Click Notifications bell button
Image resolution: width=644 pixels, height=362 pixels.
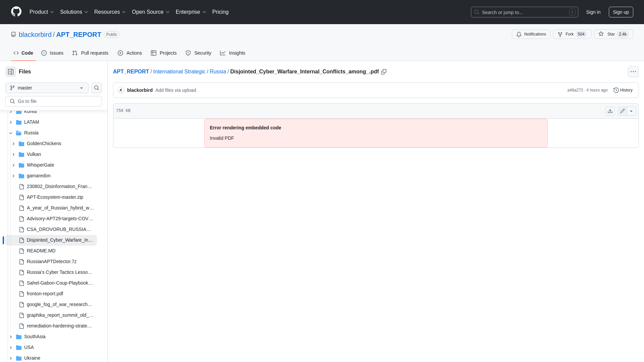531,34
